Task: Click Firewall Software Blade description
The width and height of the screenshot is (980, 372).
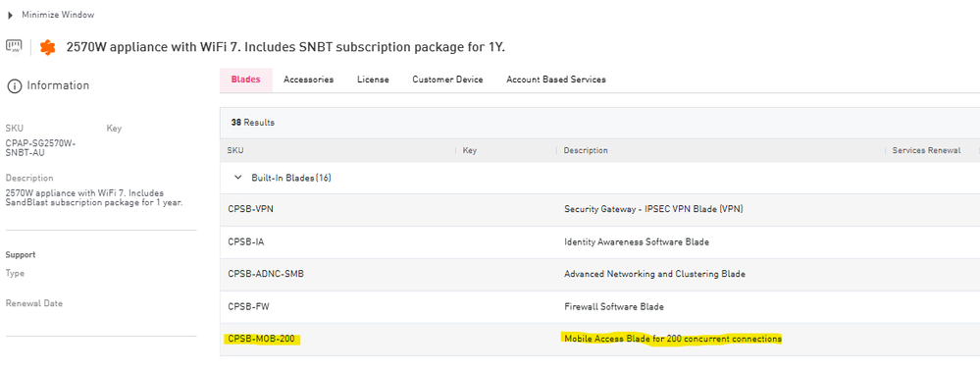Action: 614,307
